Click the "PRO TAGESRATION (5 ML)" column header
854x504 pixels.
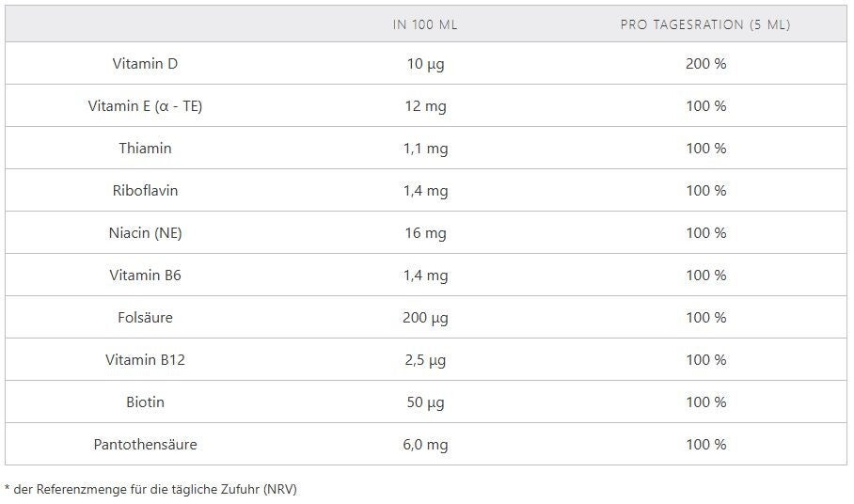[705, 24]
